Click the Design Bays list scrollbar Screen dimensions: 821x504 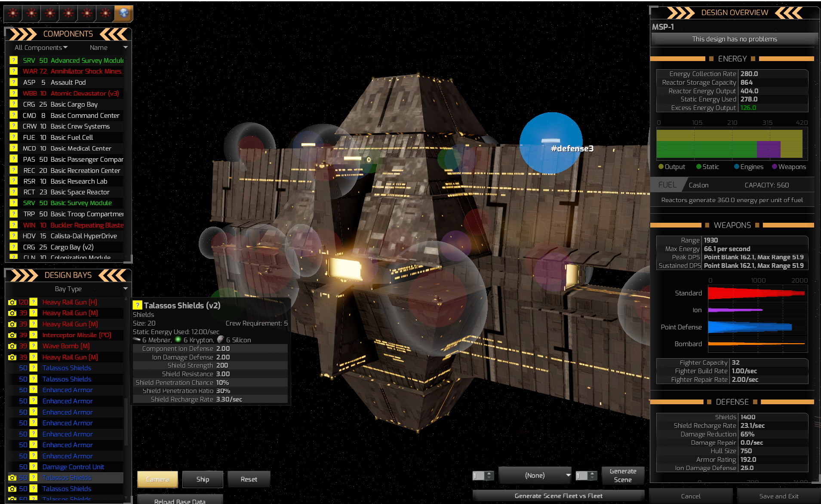pos(126,398)
